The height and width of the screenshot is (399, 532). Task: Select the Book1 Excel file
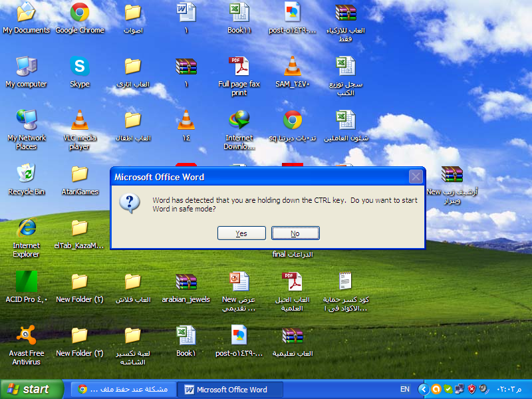[x=186, y=340]
